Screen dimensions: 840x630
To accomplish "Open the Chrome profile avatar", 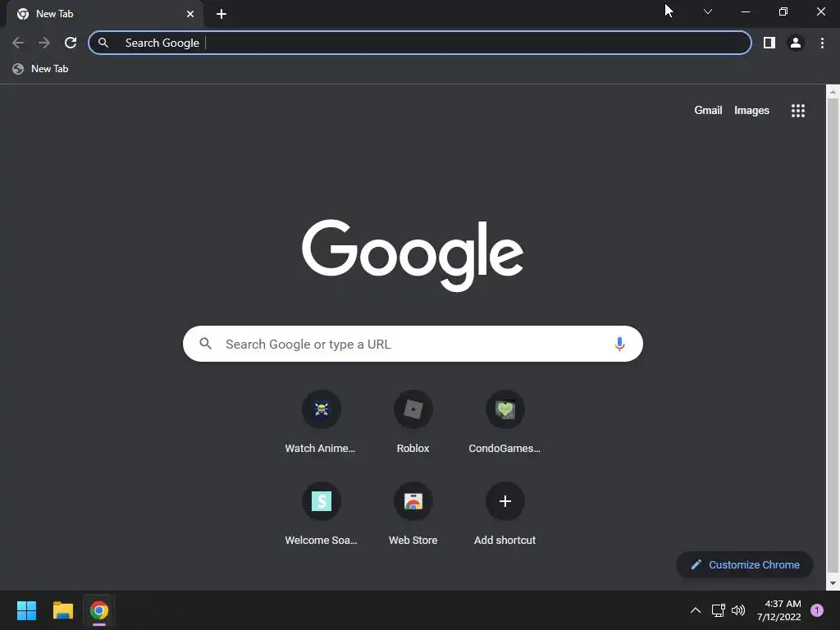I will coord(796,43).
